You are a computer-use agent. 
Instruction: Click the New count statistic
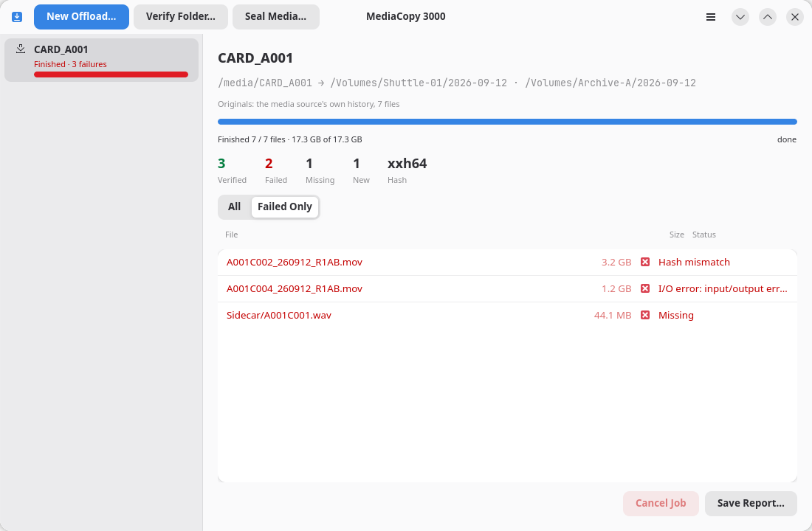tap(361, 170)
